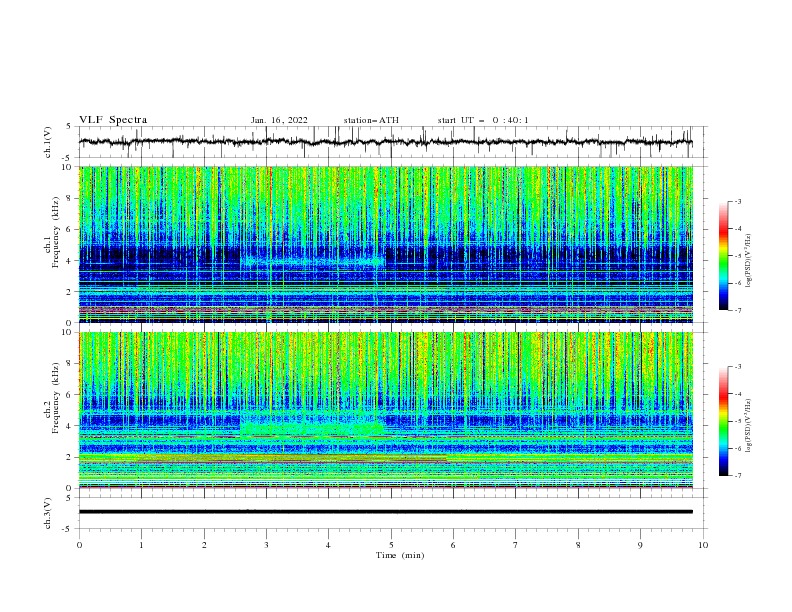Click the ch.1 spectrogram panel
This screenshot has height=612, width=792.
point(386,244)
